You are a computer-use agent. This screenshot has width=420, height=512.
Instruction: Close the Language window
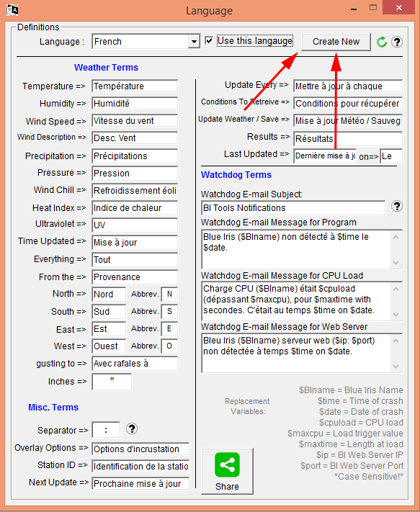tap(399, 8)
